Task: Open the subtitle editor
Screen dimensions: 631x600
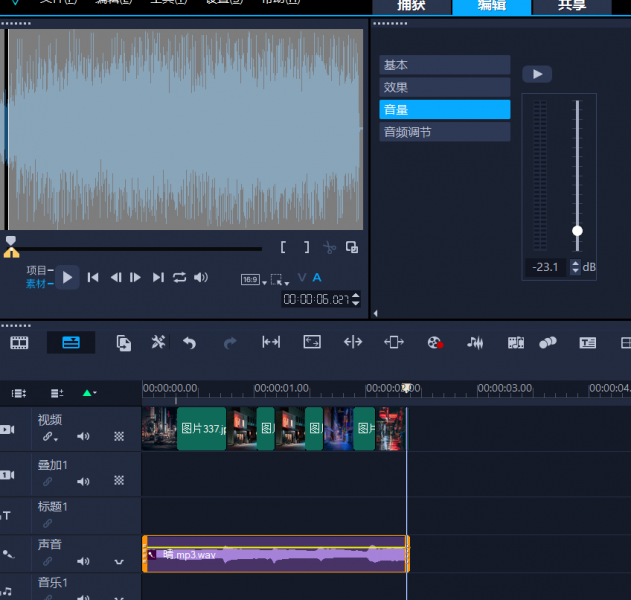Action: 588,343
